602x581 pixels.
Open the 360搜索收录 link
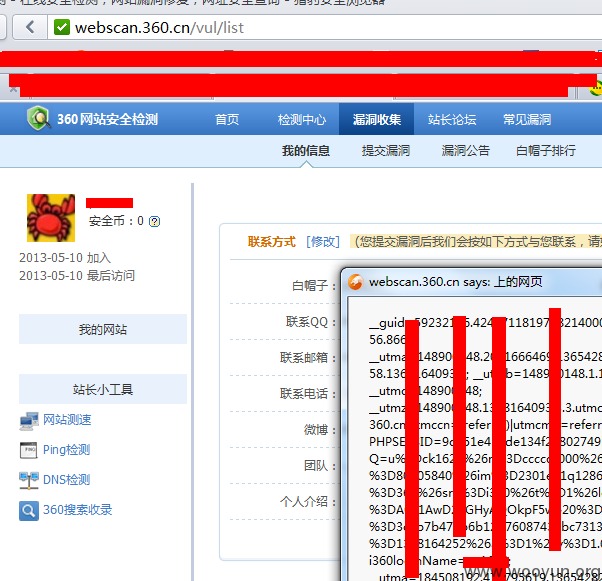coord(78,510)
